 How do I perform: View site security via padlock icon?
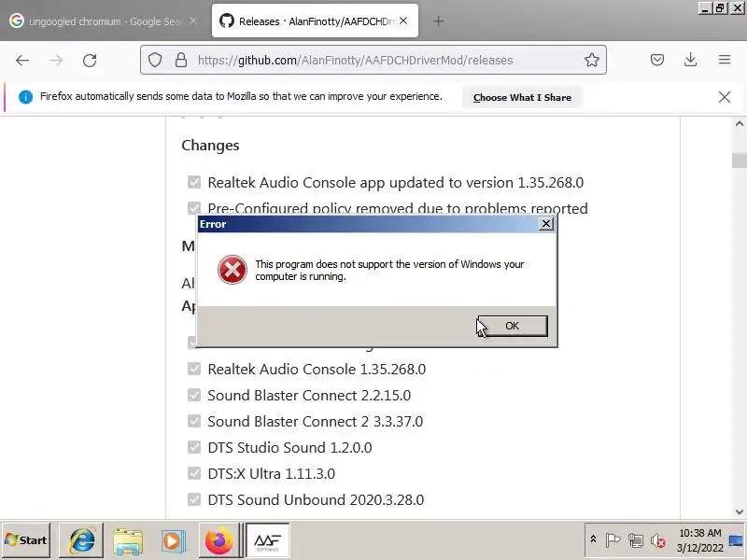[x=181, y=60]
